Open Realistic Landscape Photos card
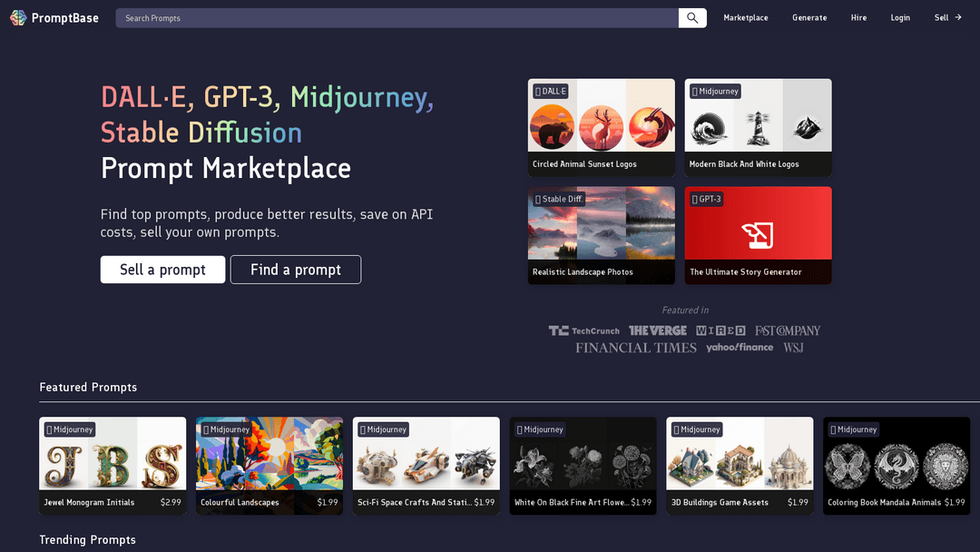Viewport: 980px width, 552px height. point(602,236)
